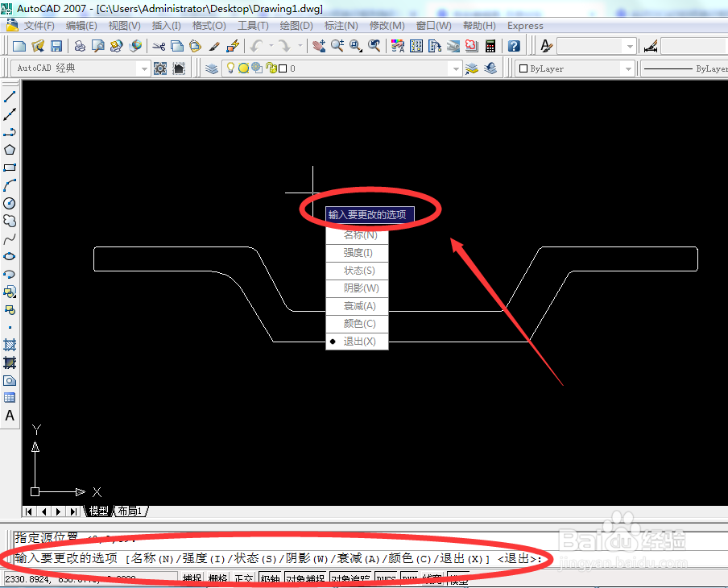Open the 绘图(D) menu
Screen dimensions: 728x588
(x=296, y=26)
